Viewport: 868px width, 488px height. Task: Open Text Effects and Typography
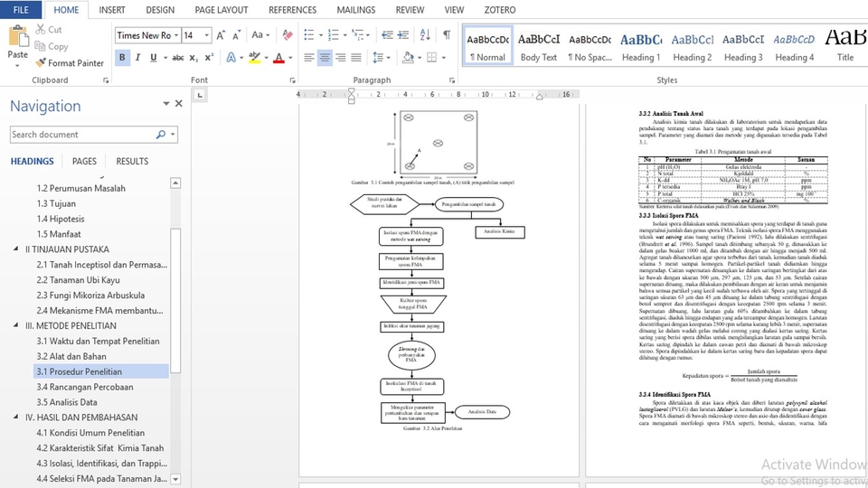pos(231,58)
